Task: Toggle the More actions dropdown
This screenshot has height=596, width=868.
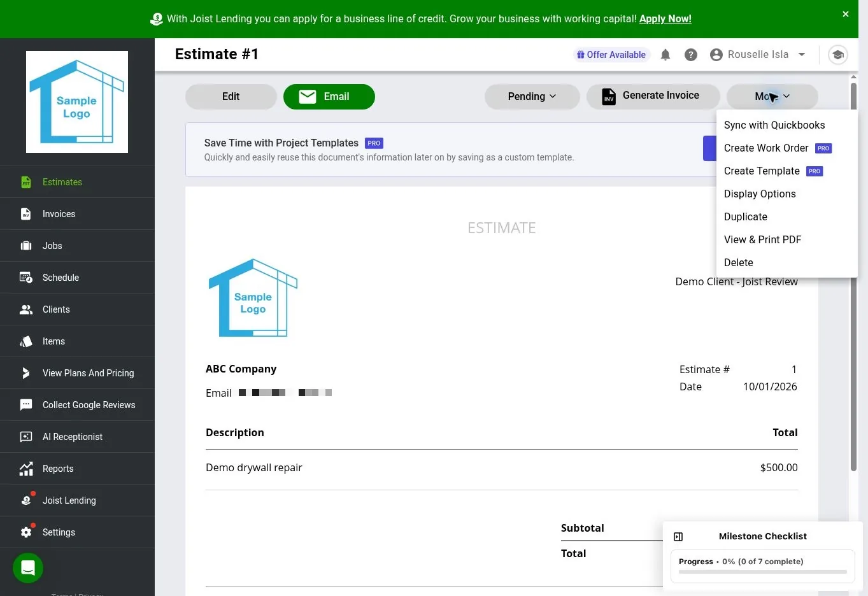Action: pos(772,97)
